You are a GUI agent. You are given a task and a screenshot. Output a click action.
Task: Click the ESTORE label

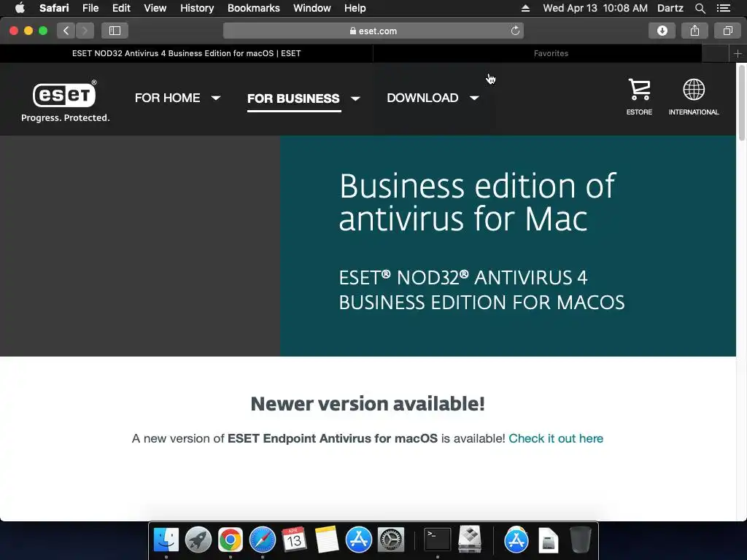pos(639,112)
